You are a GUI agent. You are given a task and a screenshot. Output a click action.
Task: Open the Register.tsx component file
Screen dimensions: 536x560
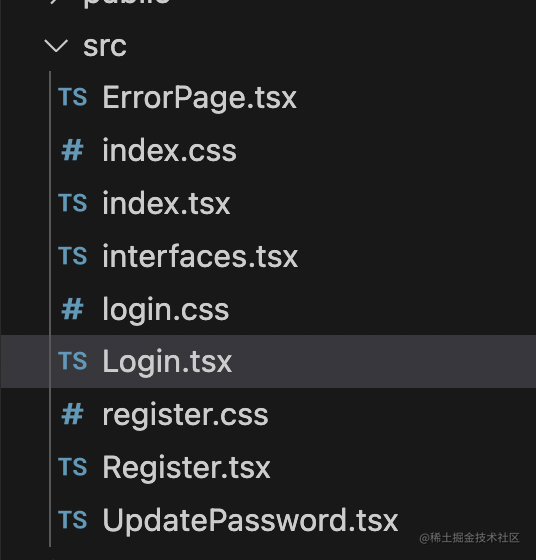pyautogui.click(x=186, y=467)
